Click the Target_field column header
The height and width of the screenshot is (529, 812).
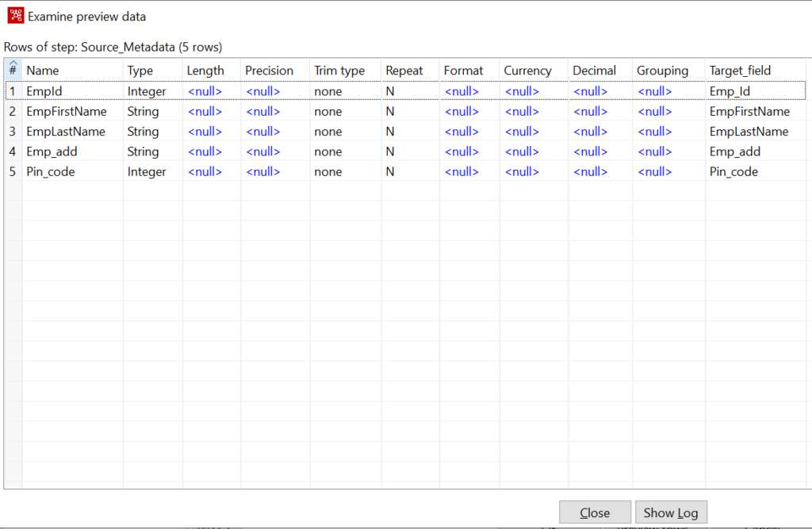pyautogui.click(x=739, y=70)
